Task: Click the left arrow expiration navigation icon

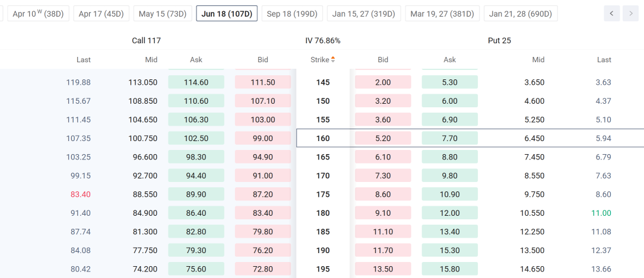Action: [x=611, y=14]
